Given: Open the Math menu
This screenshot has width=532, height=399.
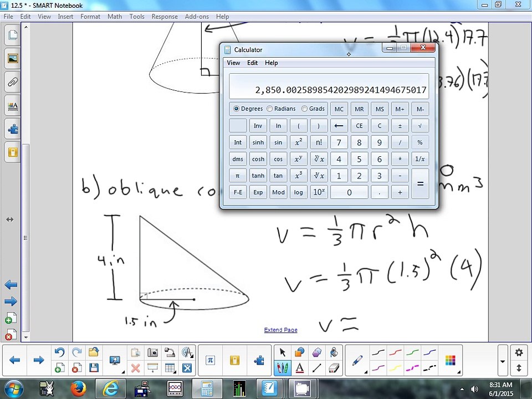Looking at the screenshot, I should 115,16.
